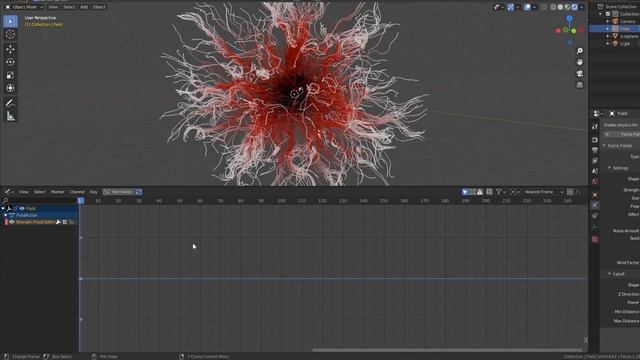Select the Select Box tool
This screenshot has width=640, height=360.
click(x=11, y=21)
